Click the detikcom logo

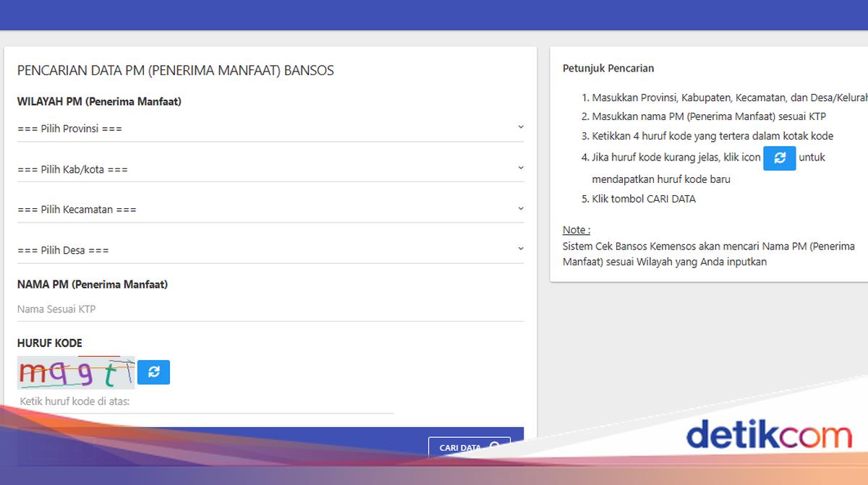click(x=769, y=436)
